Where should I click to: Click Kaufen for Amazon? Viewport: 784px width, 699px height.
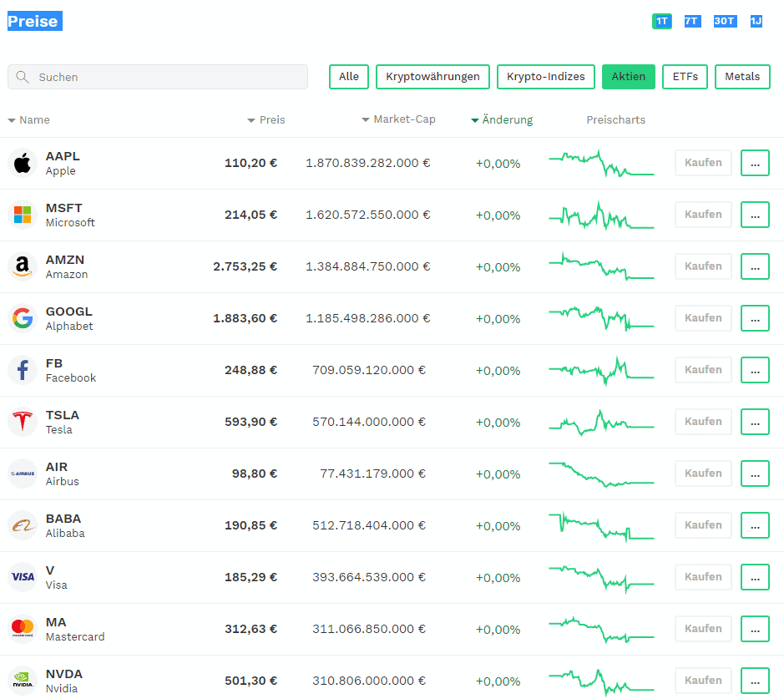tap(704, 266)
